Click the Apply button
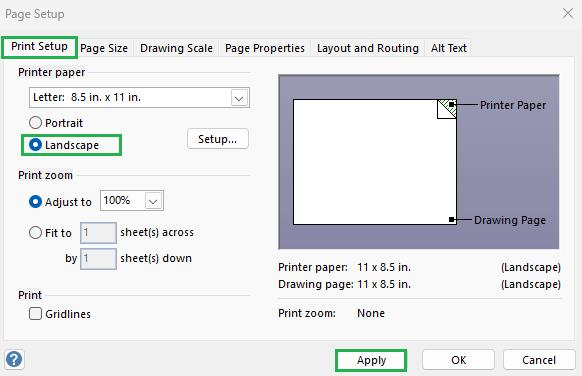The image size is (582, 376). point(371,360)
